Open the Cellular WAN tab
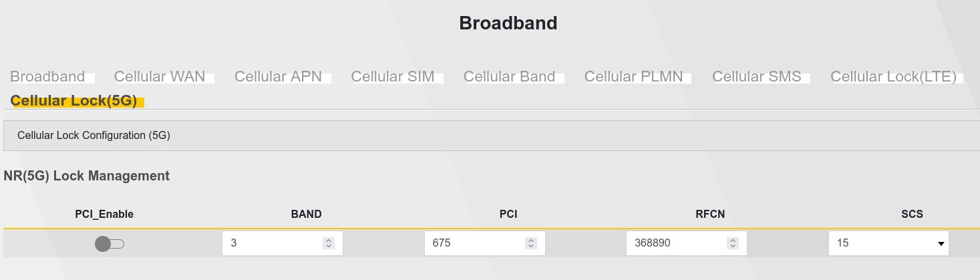The image size is (980, 280). [x=160, y=76]
